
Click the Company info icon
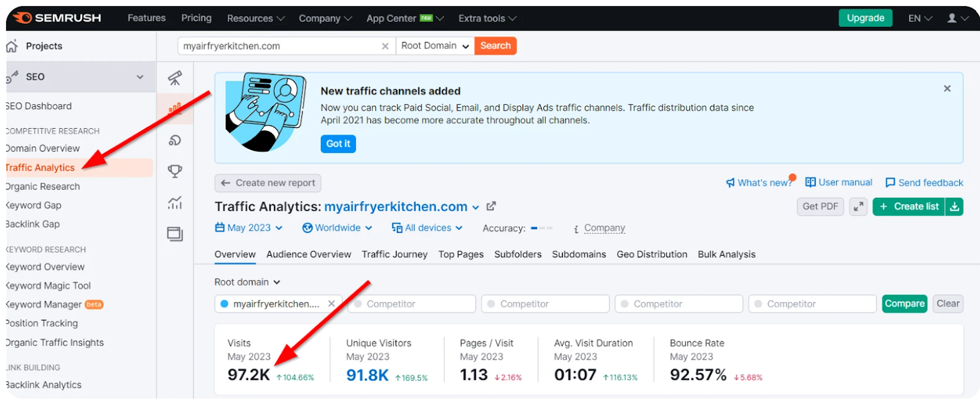click(576, 229)
